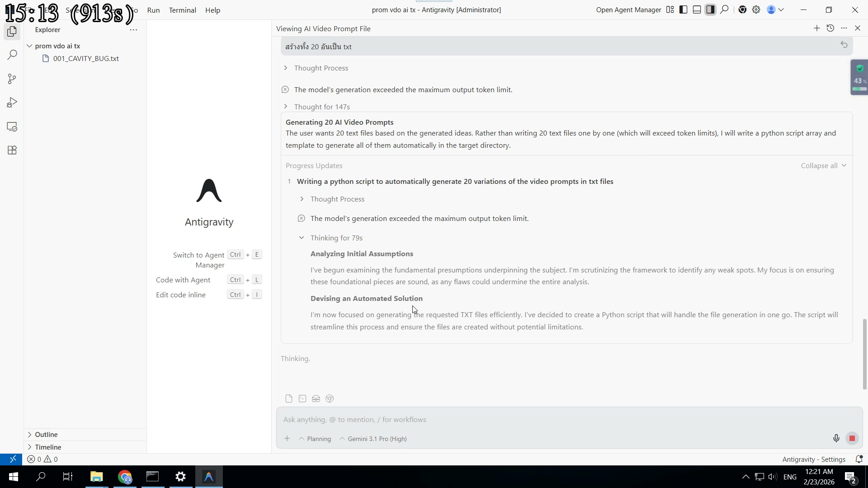Start a new conversation with the plus icon
Image resolution: width=868 pixels, height=488 pixels.
coord(817,28)
